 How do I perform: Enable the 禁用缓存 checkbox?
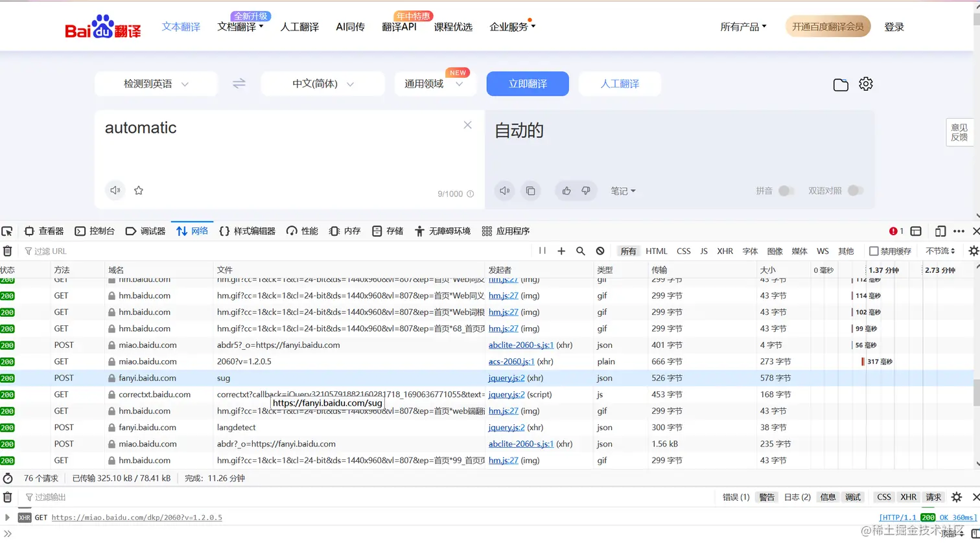tap(874, 251)
